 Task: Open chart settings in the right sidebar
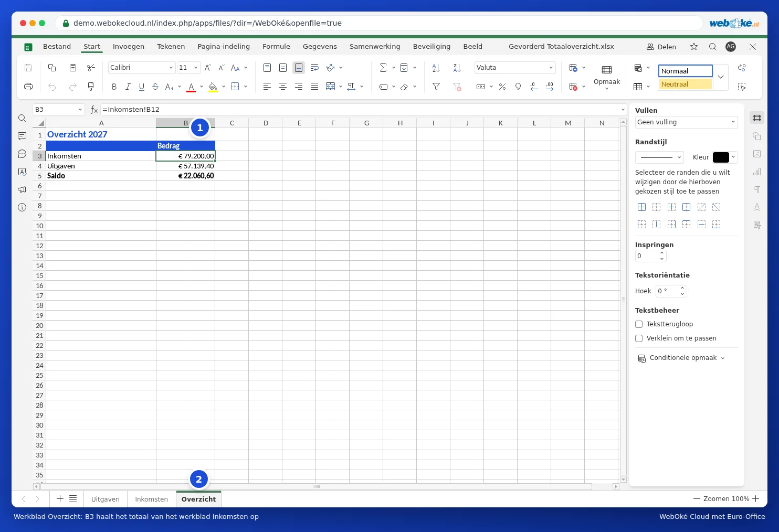(757, 172)
